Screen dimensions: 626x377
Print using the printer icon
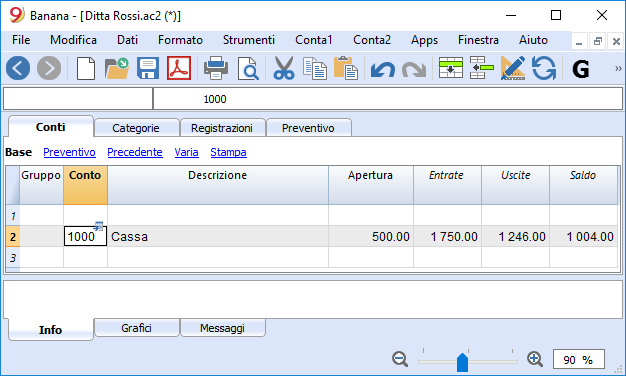tap(216, 68)
